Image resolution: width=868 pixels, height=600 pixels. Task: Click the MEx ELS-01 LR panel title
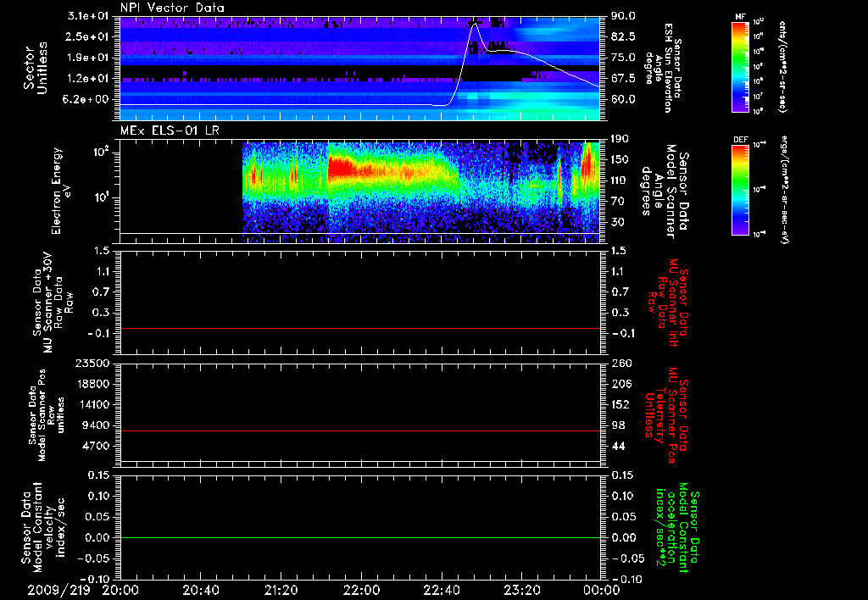(170, 131)
